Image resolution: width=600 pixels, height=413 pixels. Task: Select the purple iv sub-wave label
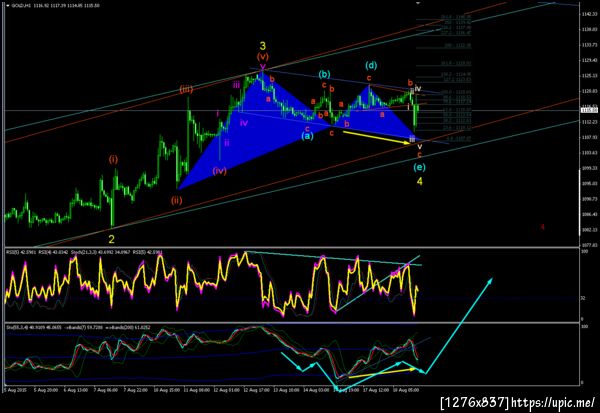coord(244,123)
